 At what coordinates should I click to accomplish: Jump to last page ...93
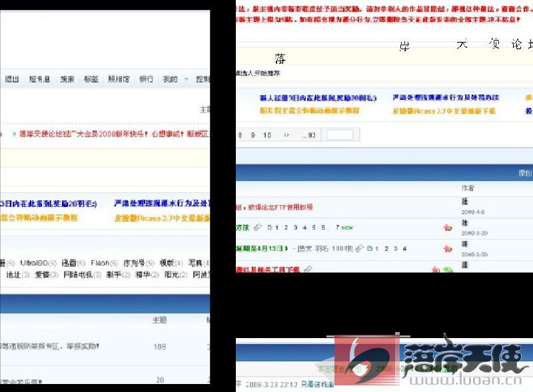click(308, 135)
